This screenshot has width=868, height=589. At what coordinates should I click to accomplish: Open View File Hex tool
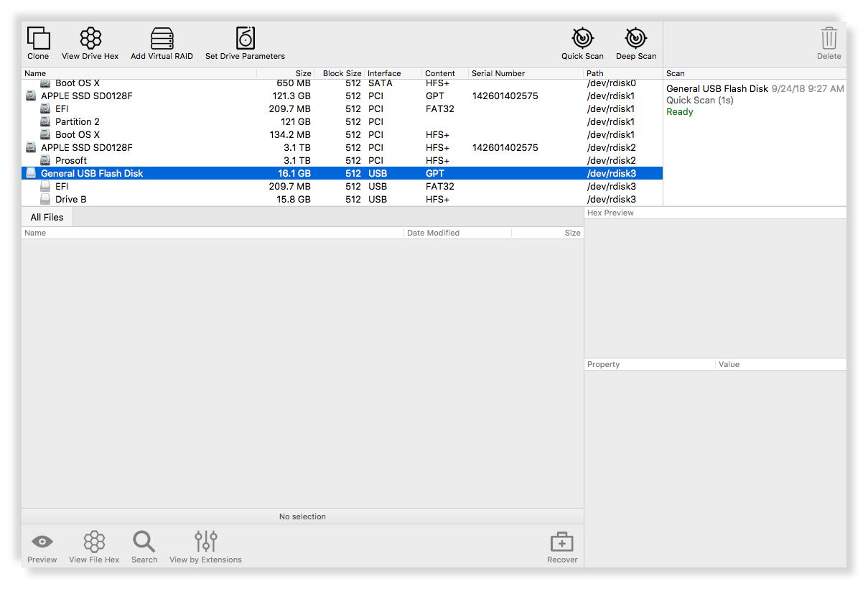pyautogui.click(x=94, y=542)
